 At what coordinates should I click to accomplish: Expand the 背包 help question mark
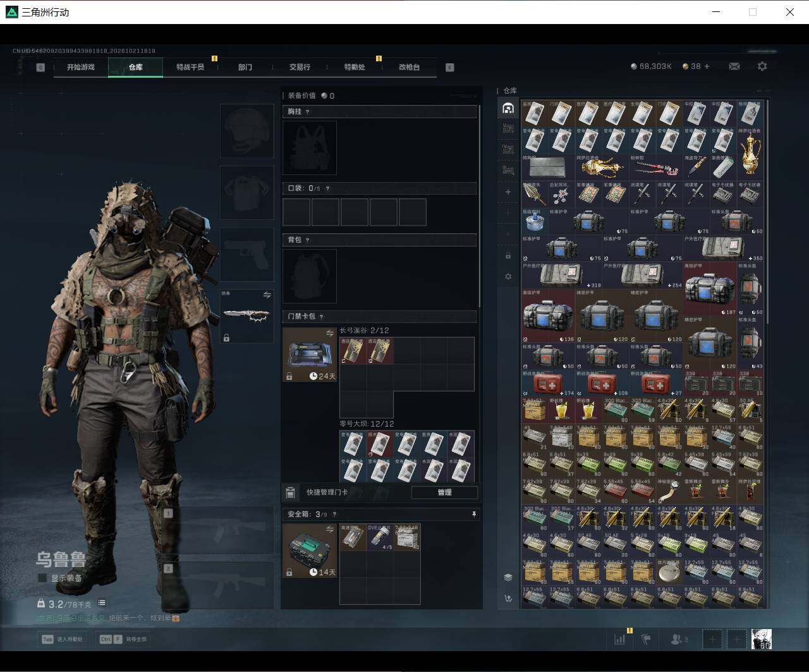pos(308,240)
